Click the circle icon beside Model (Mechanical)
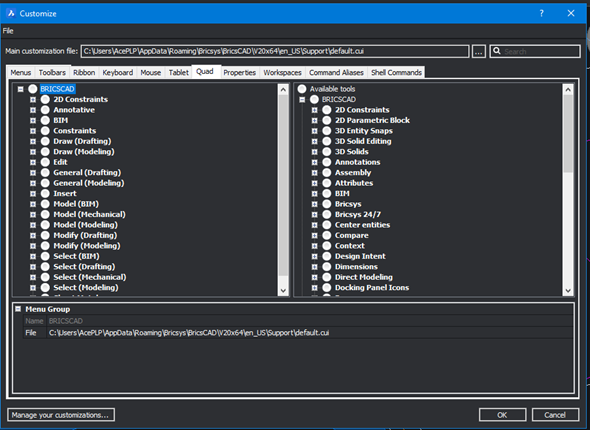 tap(45, 214)
